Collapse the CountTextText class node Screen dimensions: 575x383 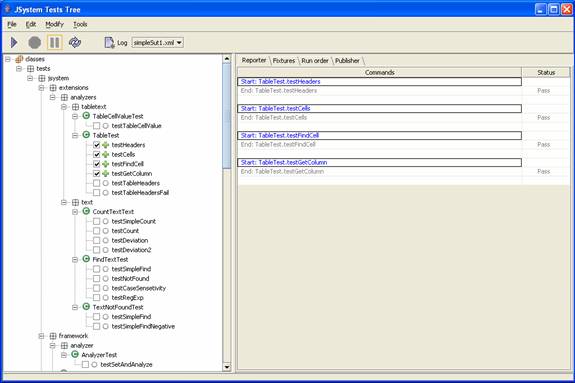tap(75, 212)
